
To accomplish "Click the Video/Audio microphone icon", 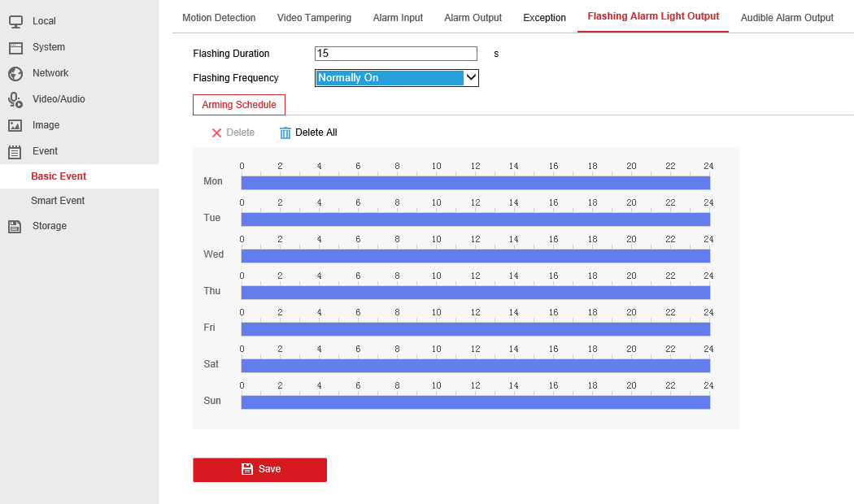I will (15, 99).
